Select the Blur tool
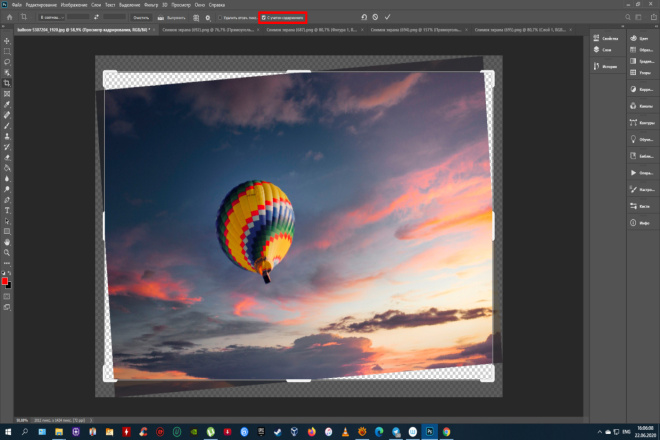Screen dimensions: 660x440 [7, 179]
